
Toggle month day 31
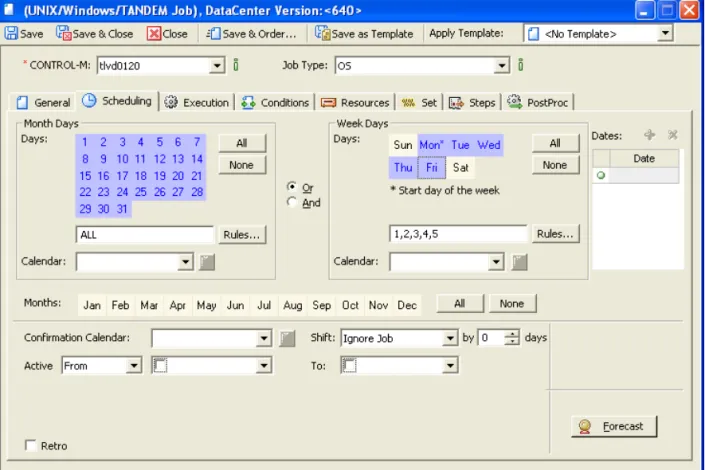pyautogui.click(x=122, y=209)
